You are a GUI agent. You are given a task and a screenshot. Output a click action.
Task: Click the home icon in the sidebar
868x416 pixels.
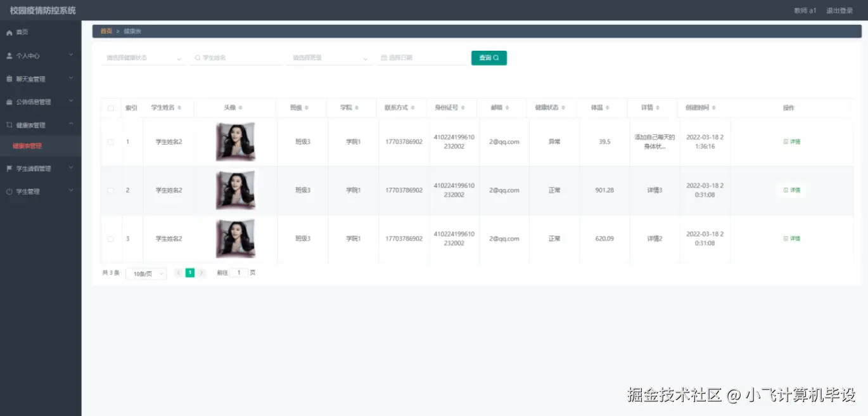pos(10,32)
